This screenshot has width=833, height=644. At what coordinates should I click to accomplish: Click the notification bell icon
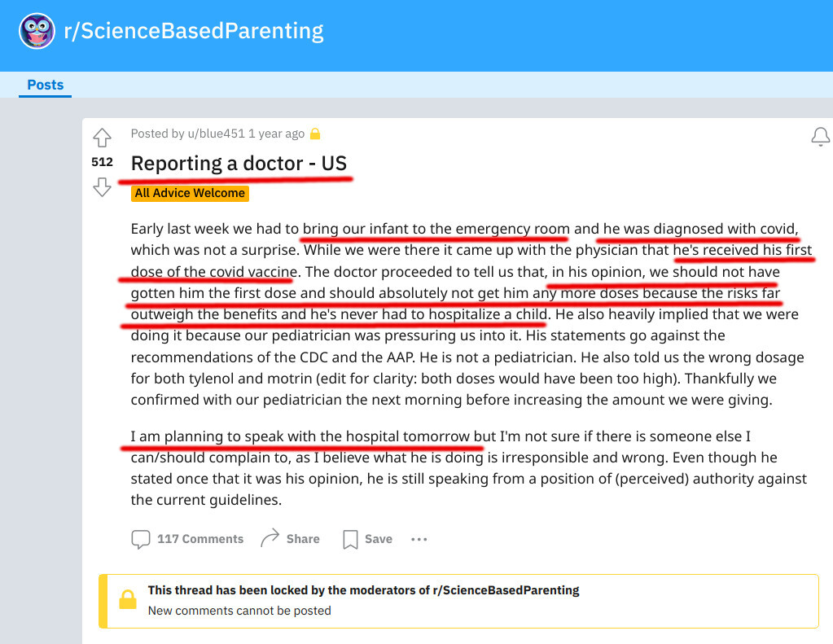click(x=820, y=137)
